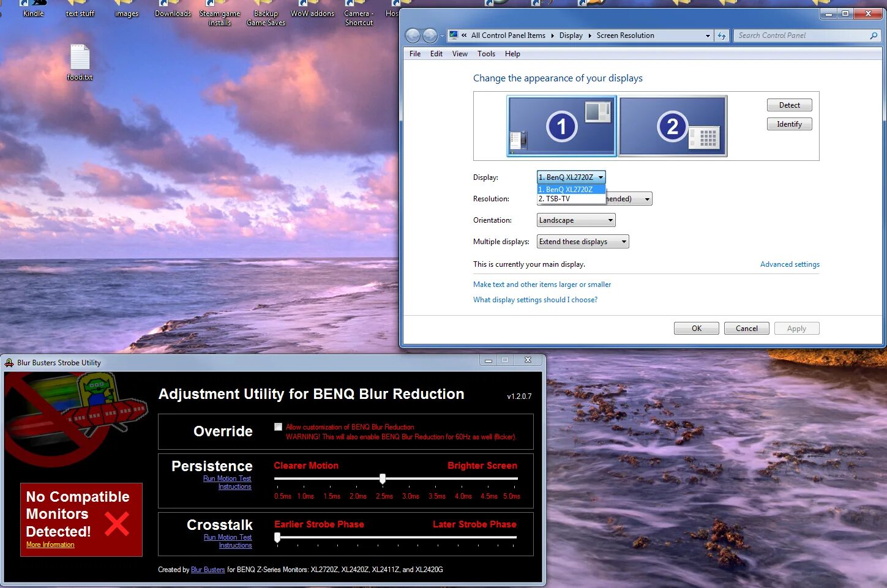Open the Edit menu
Screen dimensions: 887x588
(436, 54)
